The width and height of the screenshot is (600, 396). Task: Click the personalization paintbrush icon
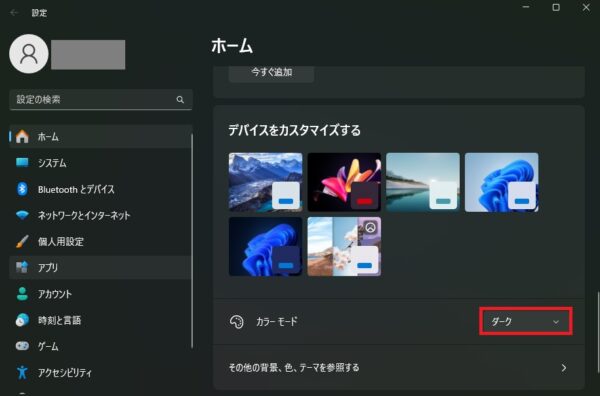pyautogui.click(x=22, y=241)
